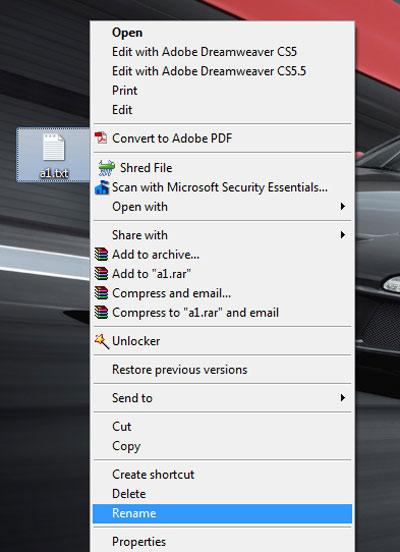This screenshot has width=400, height=552.
Task: Select Compress and email... entry
Action: 222,293
